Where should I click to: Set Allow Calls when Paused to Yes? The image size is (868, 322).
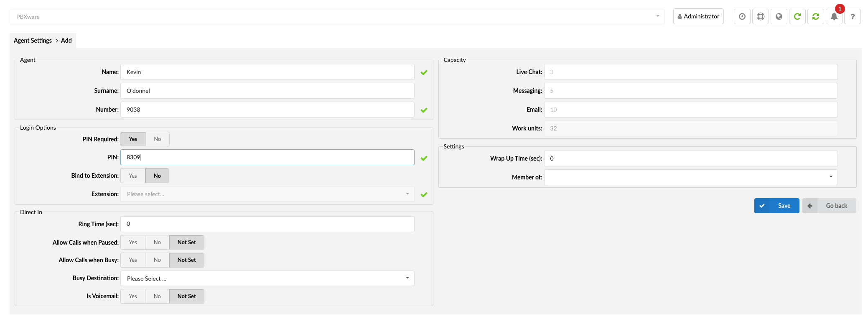pyautogui.click(x=133, y=243)
